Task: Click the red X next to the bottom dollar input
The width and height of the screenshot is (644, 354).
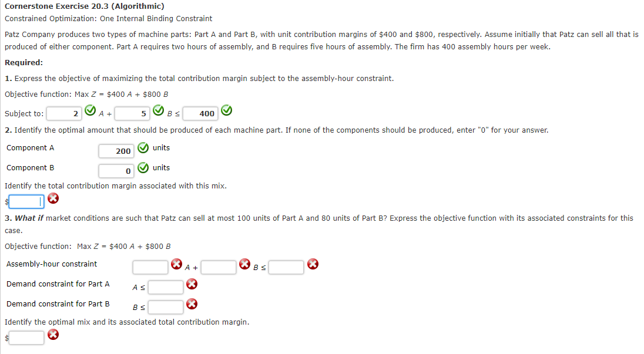Action: (53, 334)
